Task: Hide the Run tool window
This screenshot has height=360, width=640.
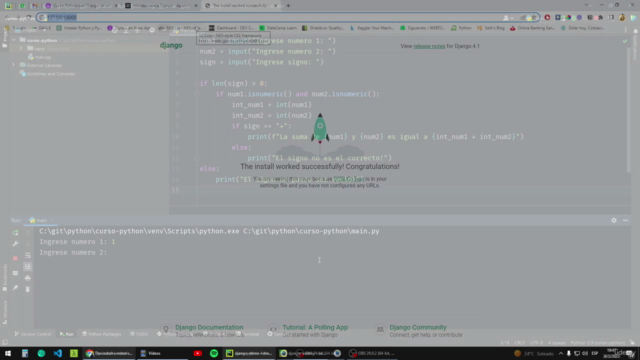Action: [625, 220]
